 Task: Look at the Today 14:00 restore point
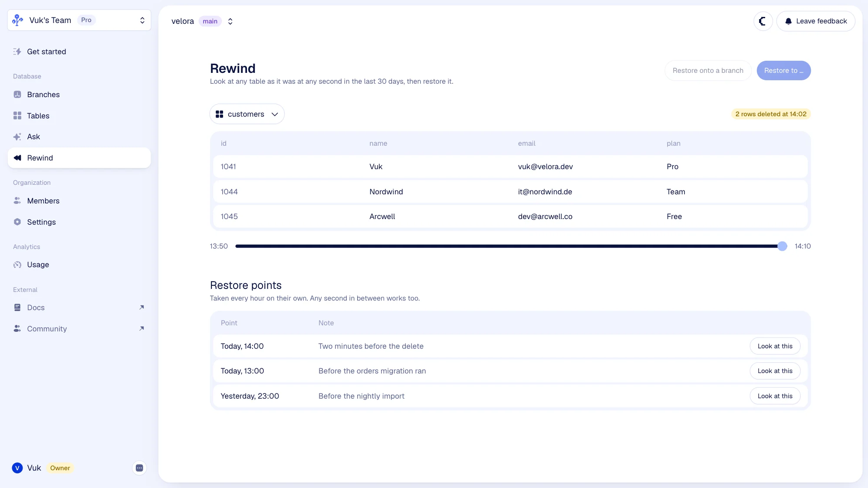click(x=775, y=346)
